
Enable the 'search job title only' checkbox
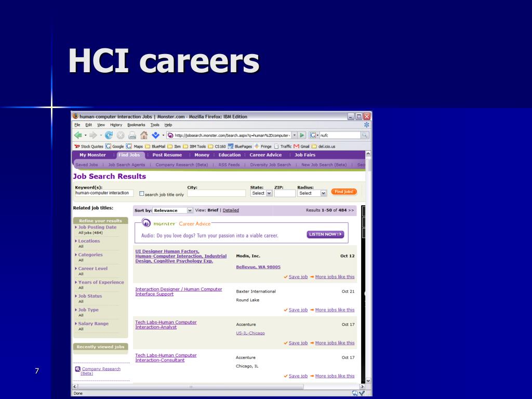click(x=141, y=194)
